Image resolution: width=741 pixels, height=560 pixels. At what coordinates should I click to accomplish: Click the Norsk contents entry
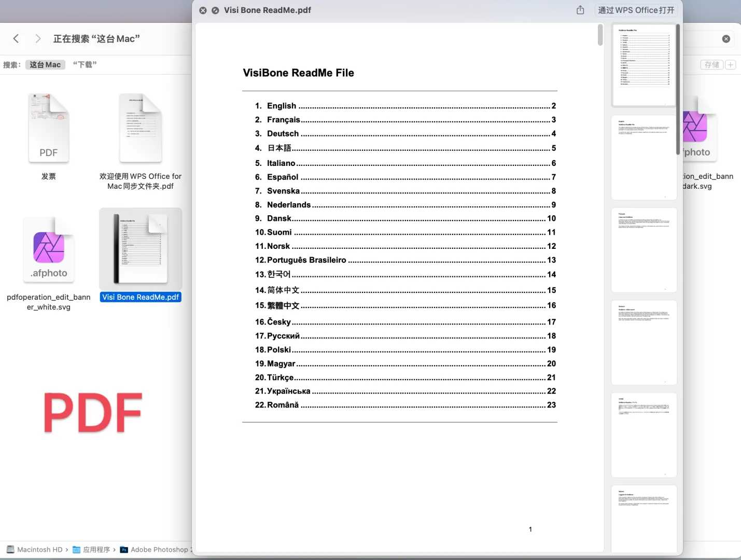click(405, 246)
